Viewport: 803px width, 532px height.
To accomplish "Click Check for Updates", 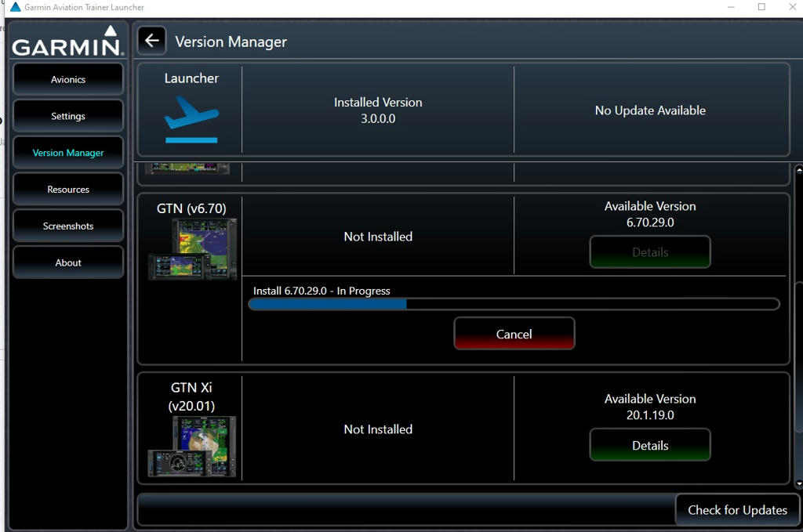I will pyautogui.click(x=737, y=509).
